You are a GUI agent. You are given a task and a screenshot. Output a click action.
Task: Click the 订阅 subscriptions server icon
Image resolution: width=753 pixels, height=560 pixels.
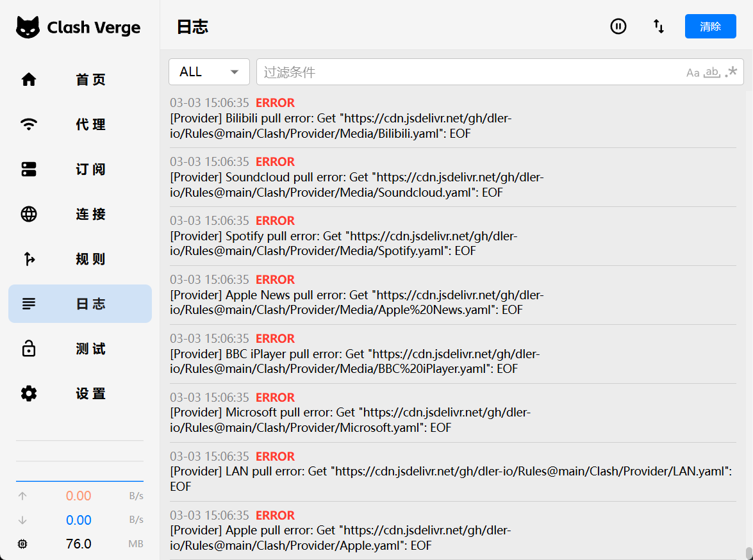pos(29,169)
